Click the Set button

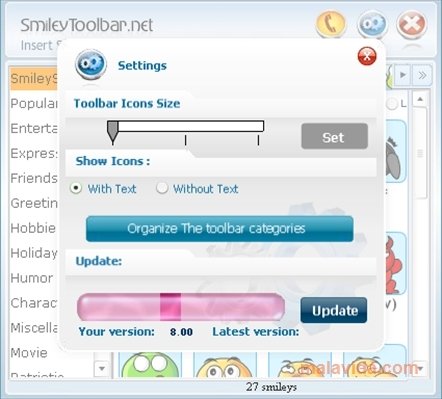click(334, 136)
